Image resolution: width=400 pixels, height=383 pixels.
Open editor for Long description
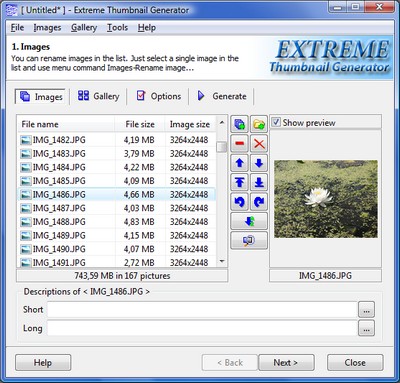click(366, 328)
